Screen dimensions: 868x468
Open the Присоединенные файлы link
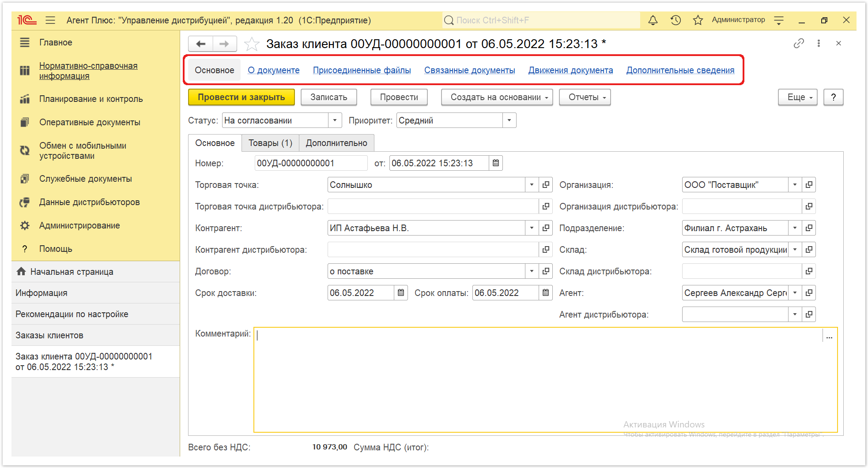(x=362, y=70)
